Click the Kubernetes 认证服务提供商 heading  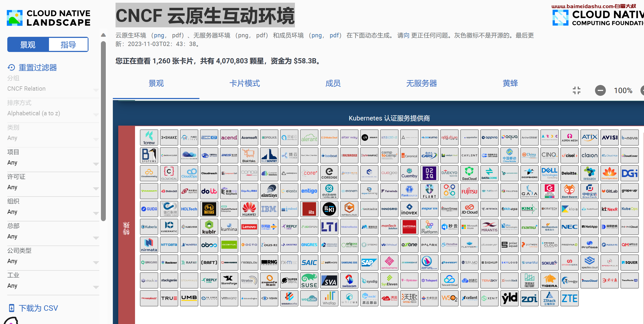click(x=389, y=118)
